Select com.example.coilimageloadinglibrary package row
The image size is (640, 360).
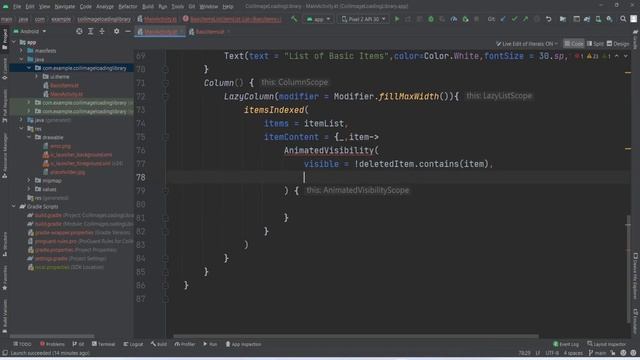71,68
